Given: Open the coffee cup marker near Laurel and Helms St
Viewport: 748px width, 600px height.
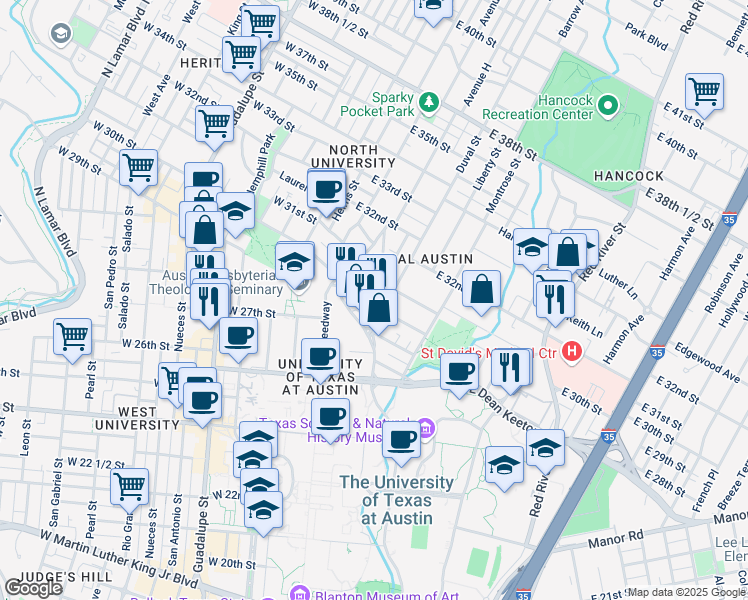Looking at the screenshot, I should click(x=327, y=190).
